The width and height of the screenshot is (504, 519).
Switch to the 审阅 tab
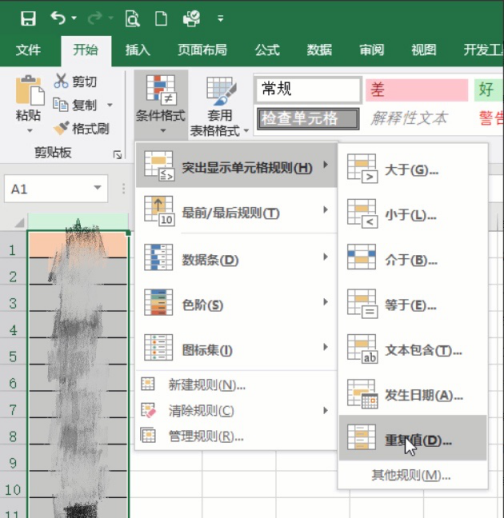click(x=372, y=50)
